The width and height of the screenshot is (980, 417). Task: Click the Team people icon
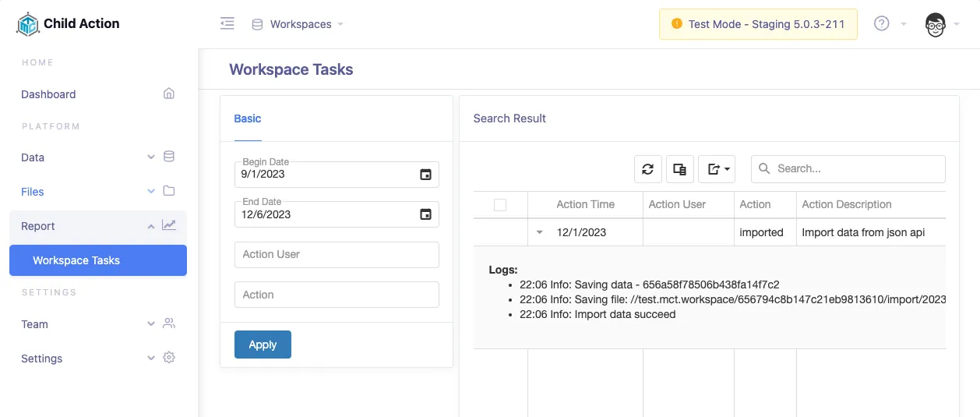click(x=169, y=323)
